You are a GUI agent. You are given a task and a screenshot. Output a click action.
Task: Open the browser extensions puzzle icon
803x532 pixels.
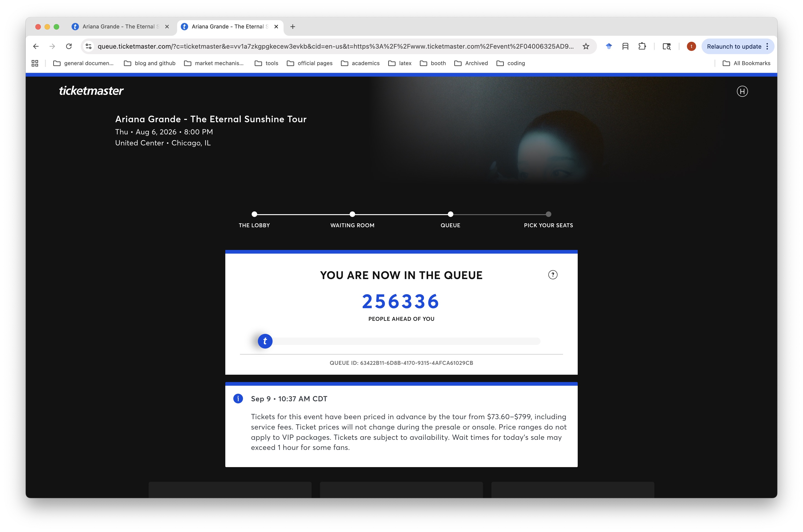pos(642,47)
